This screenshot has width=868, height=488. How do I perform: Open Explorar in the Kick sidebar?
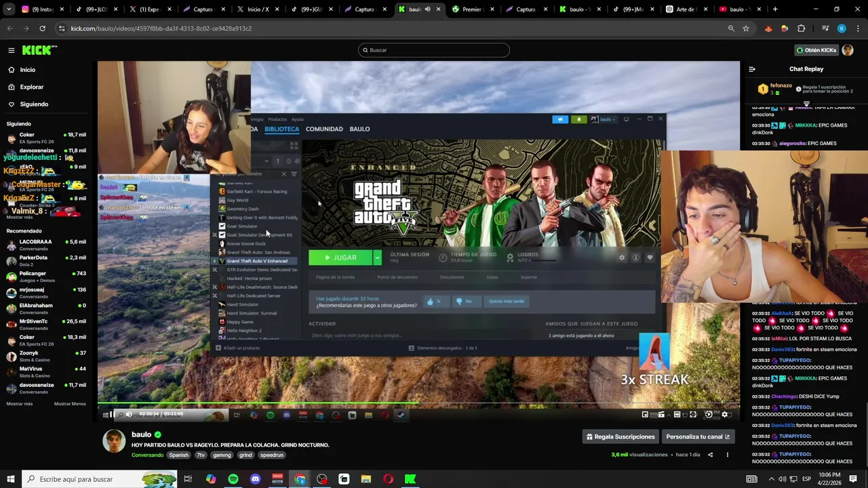(x=31, y=87)
